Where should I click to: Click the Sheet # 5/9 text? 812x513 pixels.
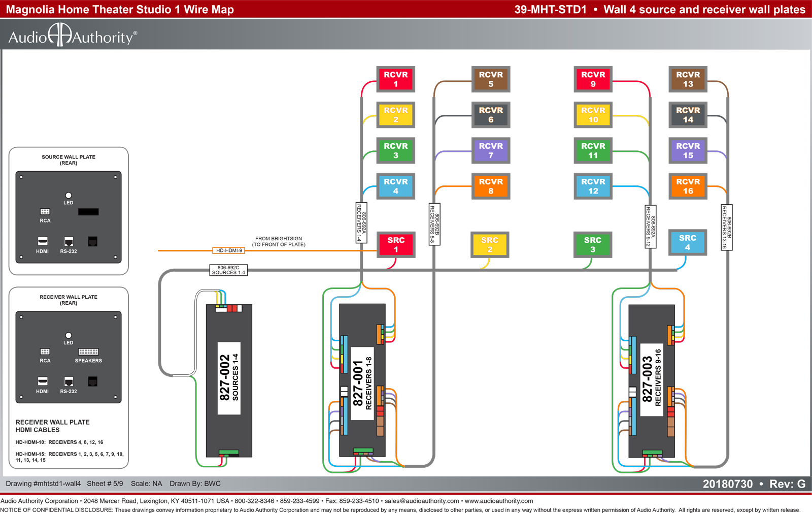(105, 484)
